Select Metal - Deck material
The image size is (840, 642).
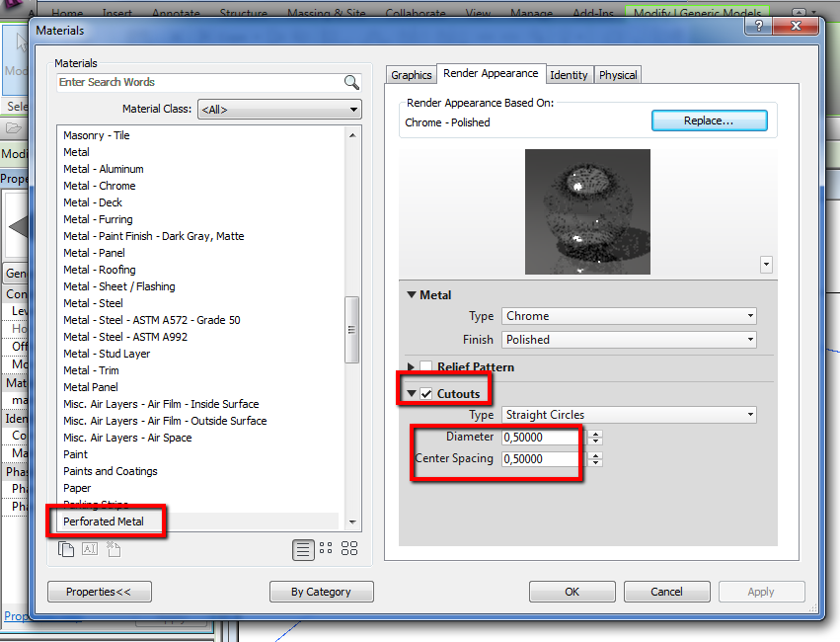[x=93, y=202]
